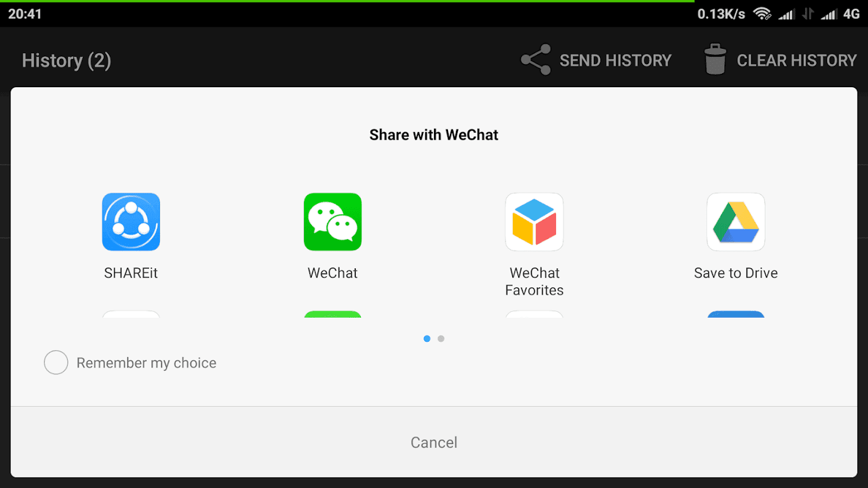The width and height of the screenshot is (868, 488).
Task: Go to second page dot indicator
Action: 441,339
